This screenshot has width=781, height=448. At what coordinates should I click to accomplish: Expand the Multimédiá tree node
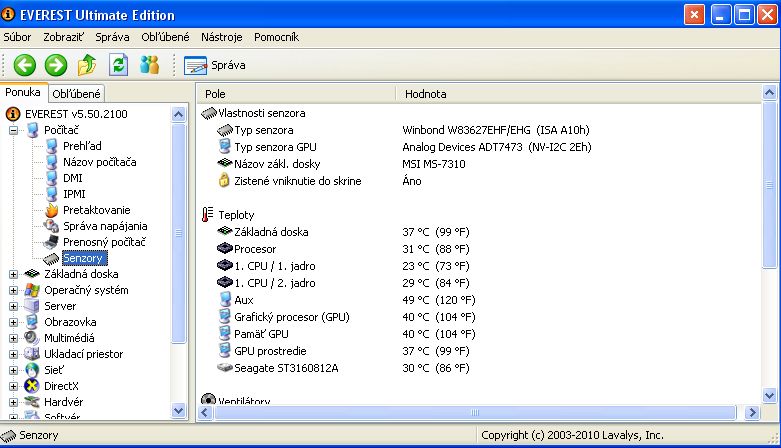pos(13,338)
